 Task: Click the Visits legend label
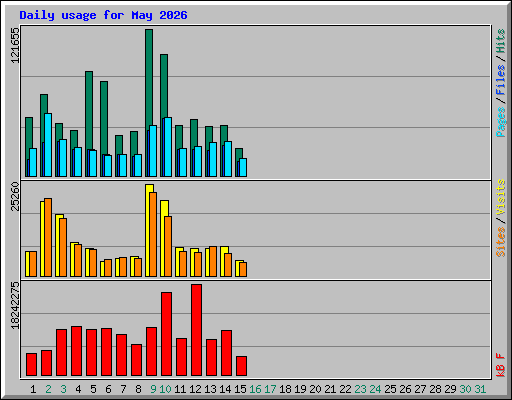click(x=500, y=197)
